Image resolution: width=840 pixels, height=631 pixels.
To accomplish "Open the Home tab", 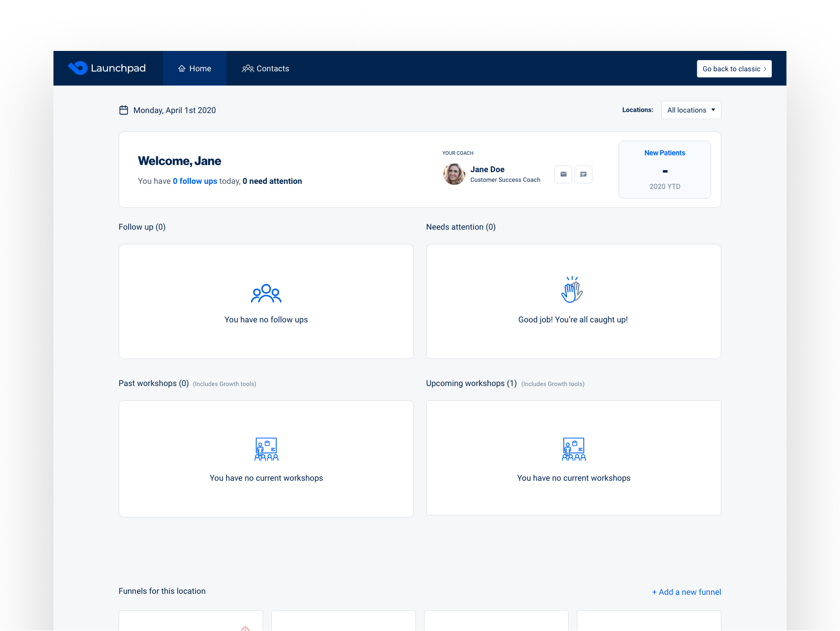I will (194, 68).
